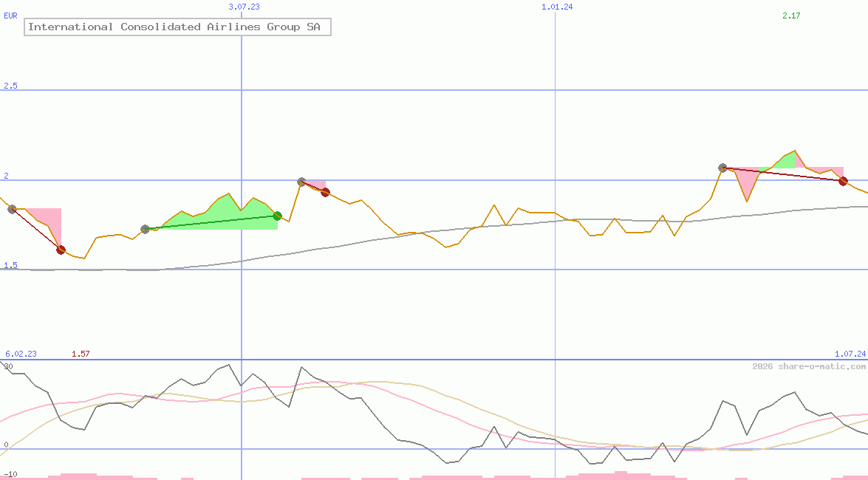The width and height of the screenshot is (868, 480).
Task: Click the gray entry dot of the last trade
Action: [722, 168]
